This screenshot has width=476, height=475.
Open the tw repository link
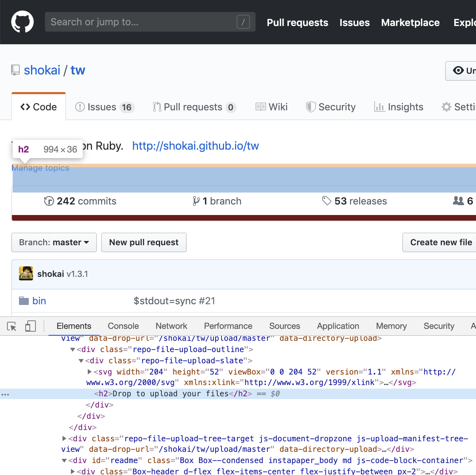pyautogui.click(x=78, y=70)
